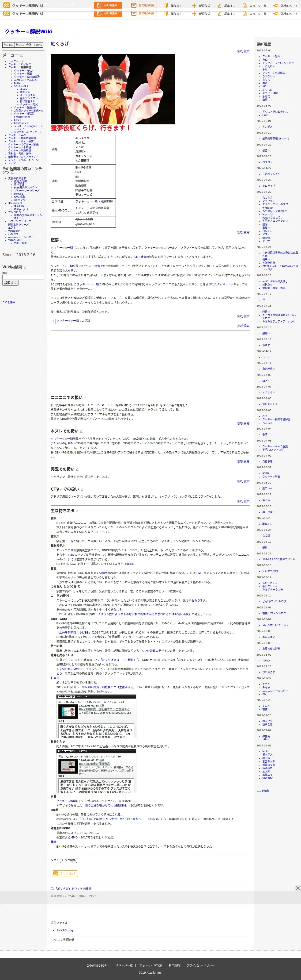Expand the クッキー☆☆一期での活躍 plus box
Image resolution: width=301 pixels, height=980 pixels.
click(53, 321)
